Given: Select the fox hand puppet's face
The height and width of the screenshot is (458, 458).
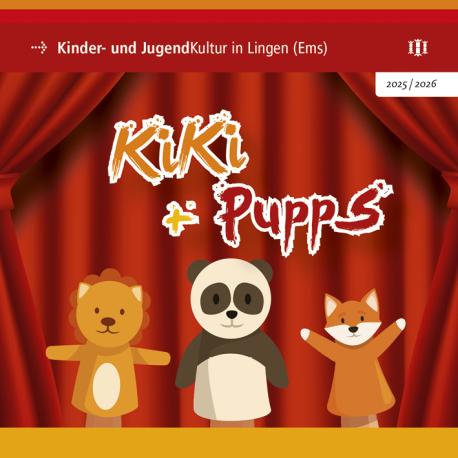Looking at the screenshot, I should tap(352, 319).
